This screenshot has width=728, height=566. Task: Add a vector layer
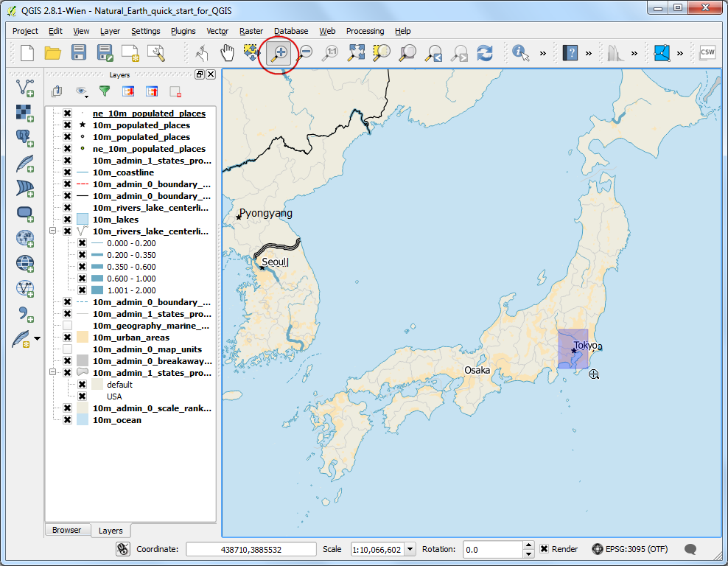(x=25, y=88)
